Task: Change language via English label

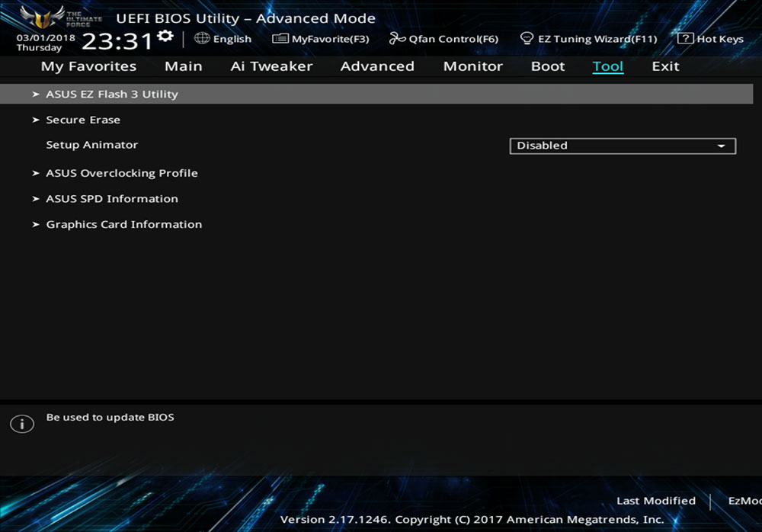Action: pyautogui.click(x=232, y=39)
